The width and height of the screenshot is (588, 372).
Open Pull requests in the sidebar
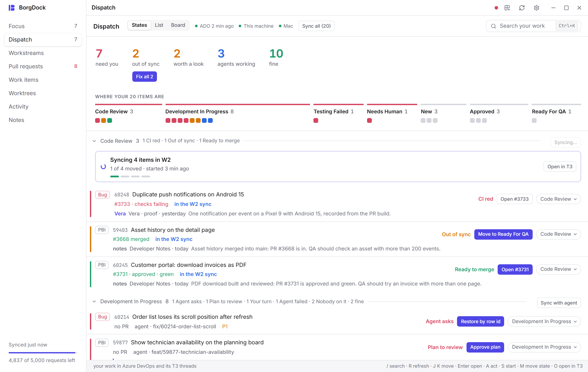click(43, 66)
